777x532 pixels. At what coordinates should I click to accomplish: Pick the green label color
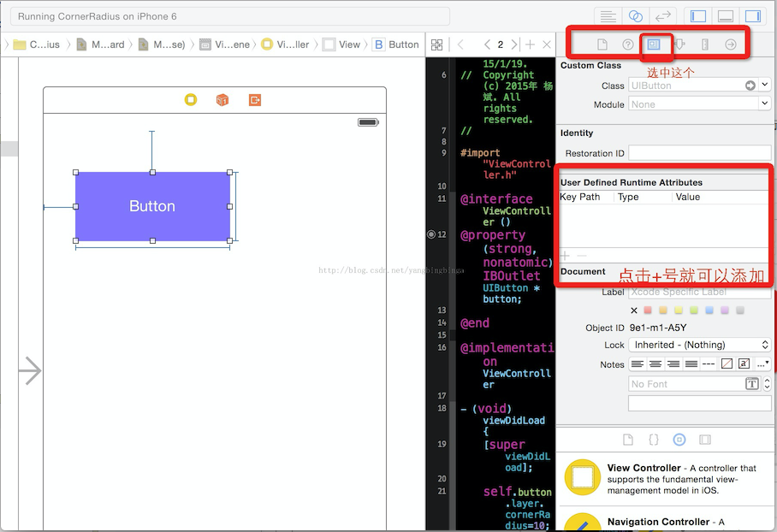pos(694,310)
